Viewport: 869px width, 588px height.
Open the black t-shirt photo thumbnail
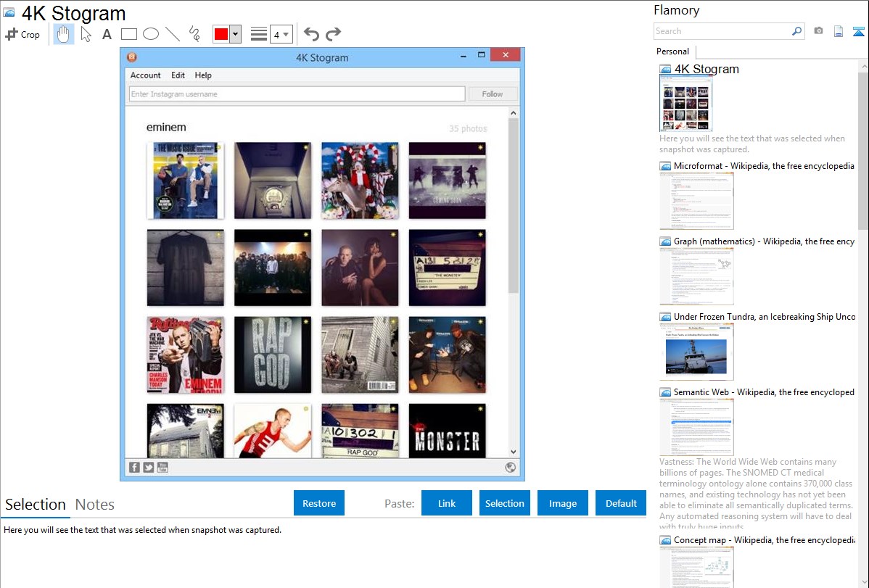click(x=186, y=268)
